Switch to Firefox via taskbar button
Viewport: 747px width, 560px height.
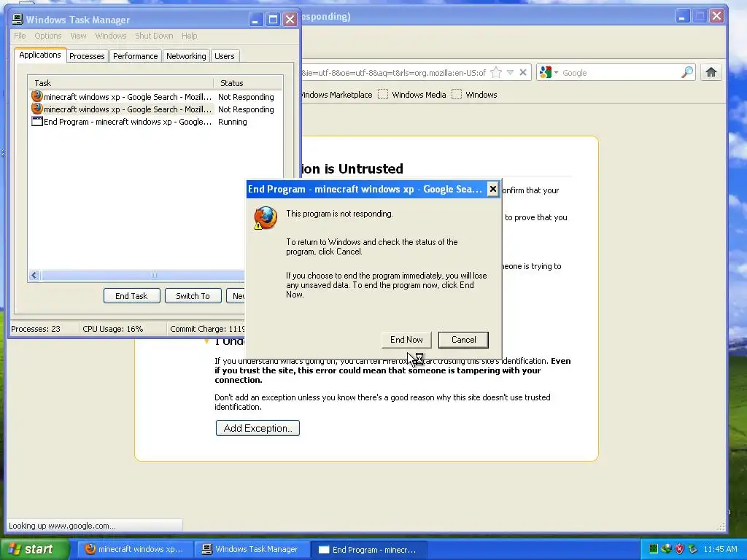(135, 550)
